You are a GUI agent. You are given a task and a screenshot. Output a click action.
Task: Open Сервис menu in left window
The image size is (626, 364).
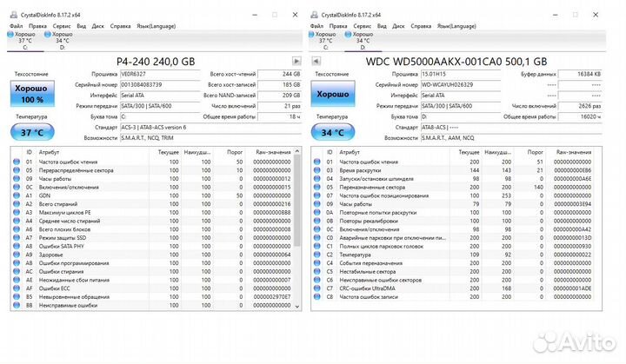click(x=62, y=26)
